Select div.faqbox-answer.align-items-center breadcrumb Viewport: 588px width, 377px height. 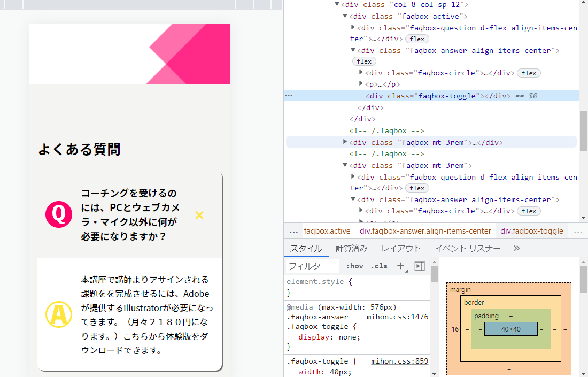point(425,232)
